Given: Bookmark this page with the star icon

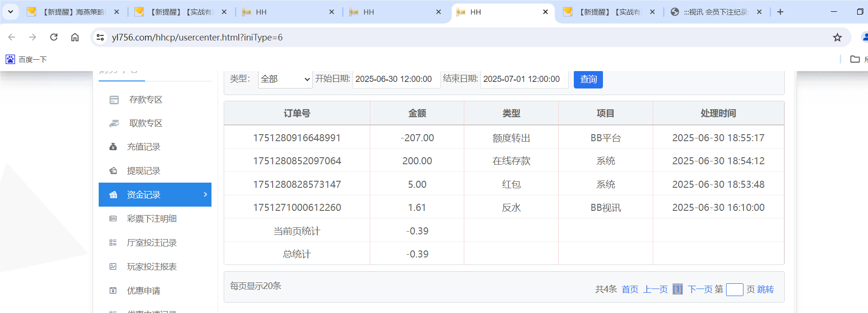Looking at the screenshot, I should coord(837,38).
